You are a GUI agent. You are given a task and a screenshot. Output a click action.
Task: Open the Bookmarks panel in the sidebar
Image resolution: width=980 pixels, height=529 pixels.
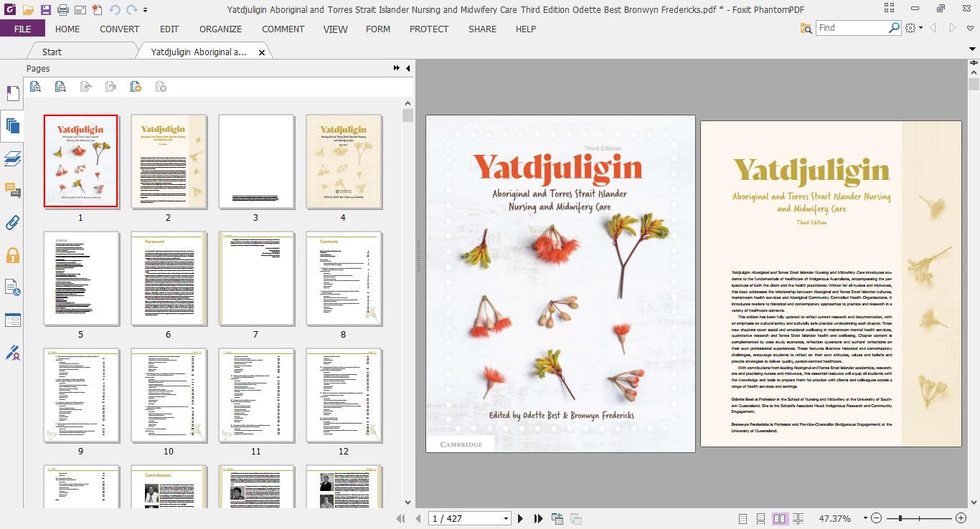click(x=12, y=94)
